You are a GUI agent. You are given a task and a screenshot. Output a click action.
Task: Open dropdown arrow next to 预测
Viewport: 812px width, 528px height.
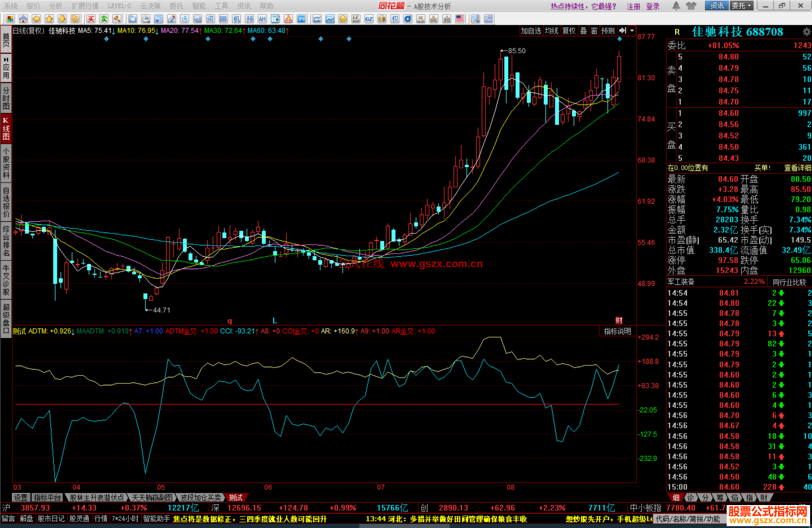click(x=632, y=31)
